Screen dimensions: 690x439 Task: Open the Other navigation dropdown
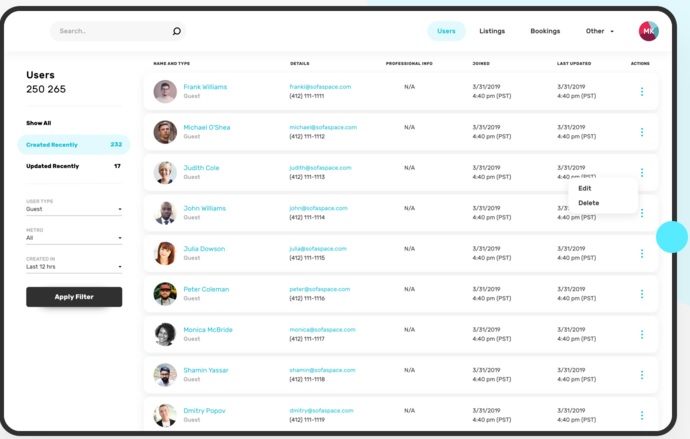(599, 31)
